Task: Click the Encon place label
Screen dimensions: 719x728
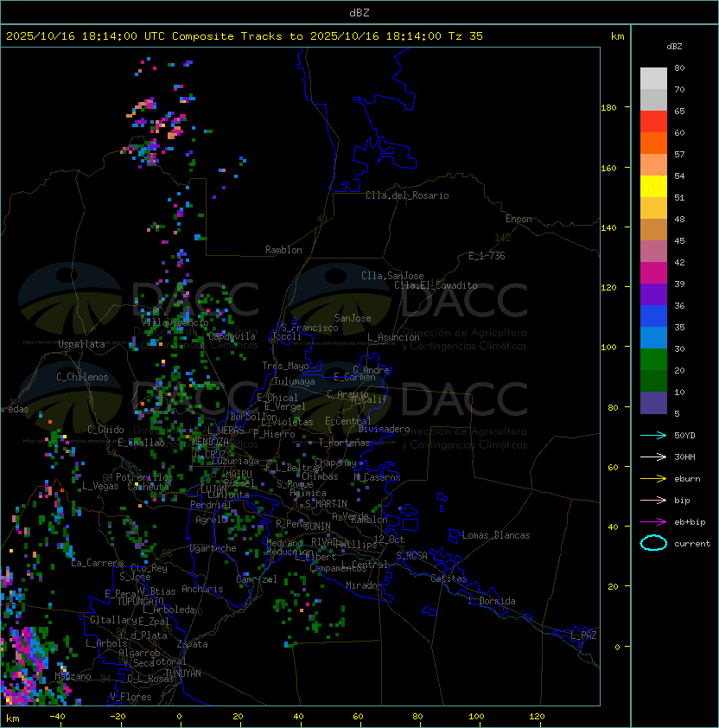Action: 519,219
